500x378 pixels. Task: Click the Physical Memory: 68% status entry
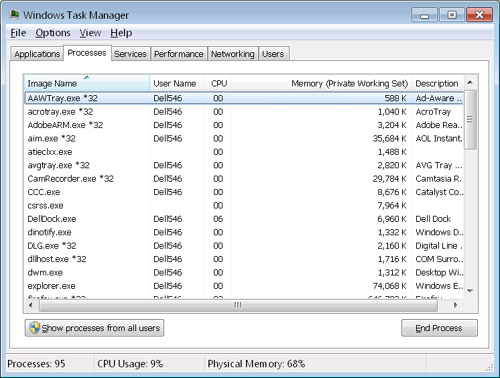(x=256, y=364)
